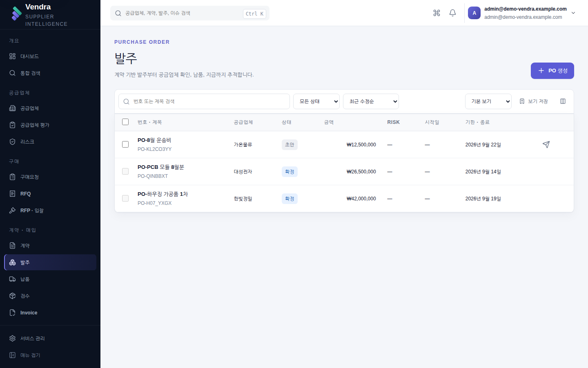
Task: Click 확정 badge in 한빛정밀 row
Action: point(290,199)
